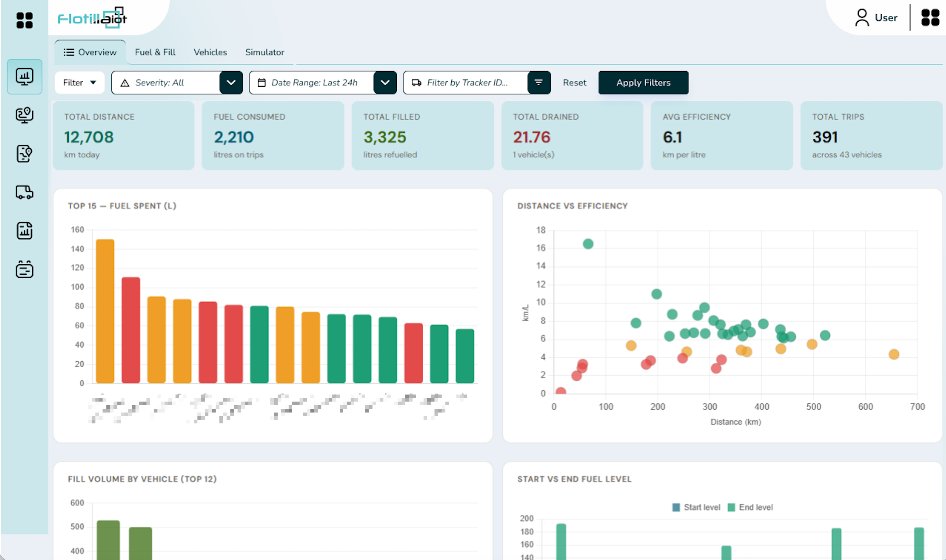Open the route document sidebar icon
The width and height of the screenshot is (946, 560).
click(x=24, y=154)
